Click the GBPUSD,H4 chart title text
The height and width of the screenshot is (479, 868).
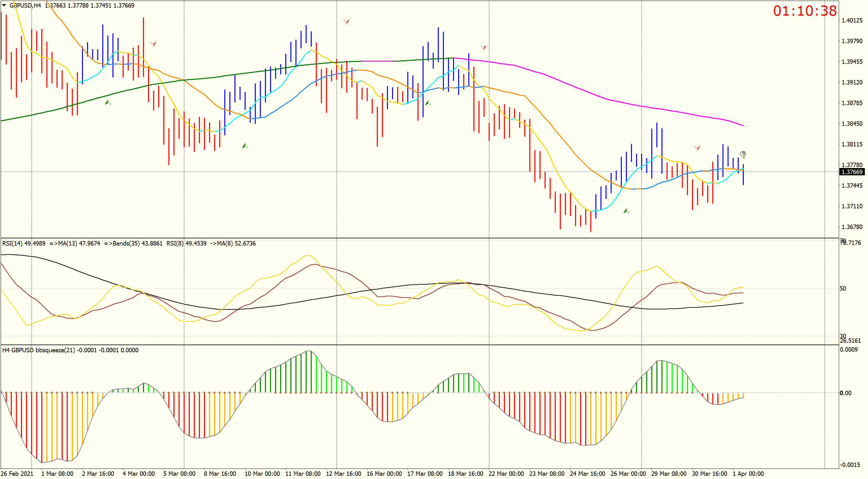point(25,5)
